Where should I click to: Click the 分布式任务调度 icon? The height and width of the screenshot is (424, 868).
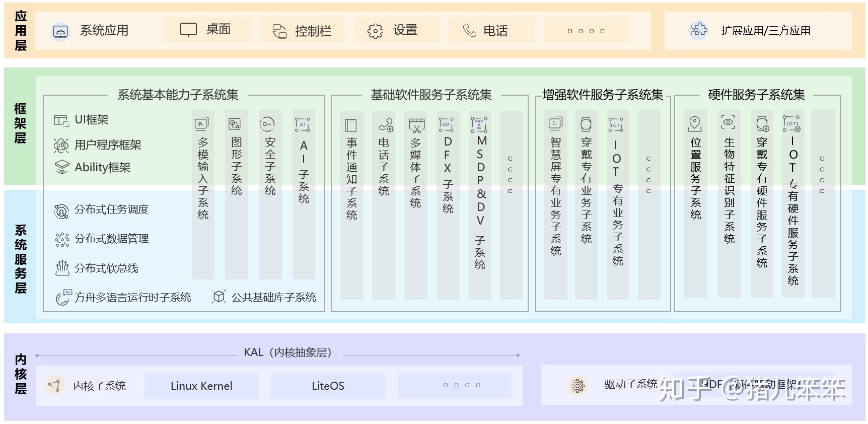click(x=61, y=211)
